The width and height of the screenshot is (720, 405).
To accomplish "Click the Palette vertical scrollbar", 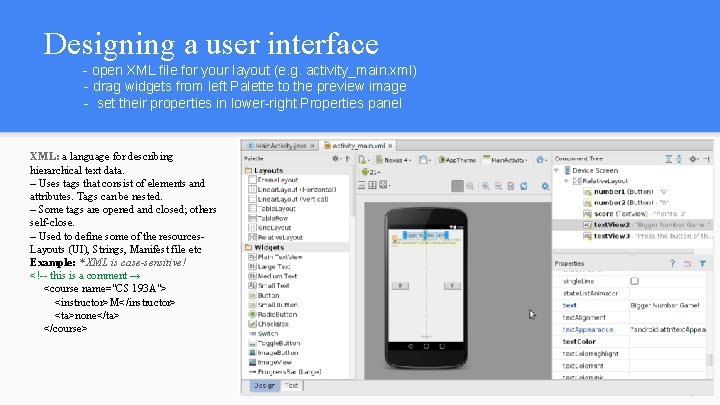I will coord(353,193).
